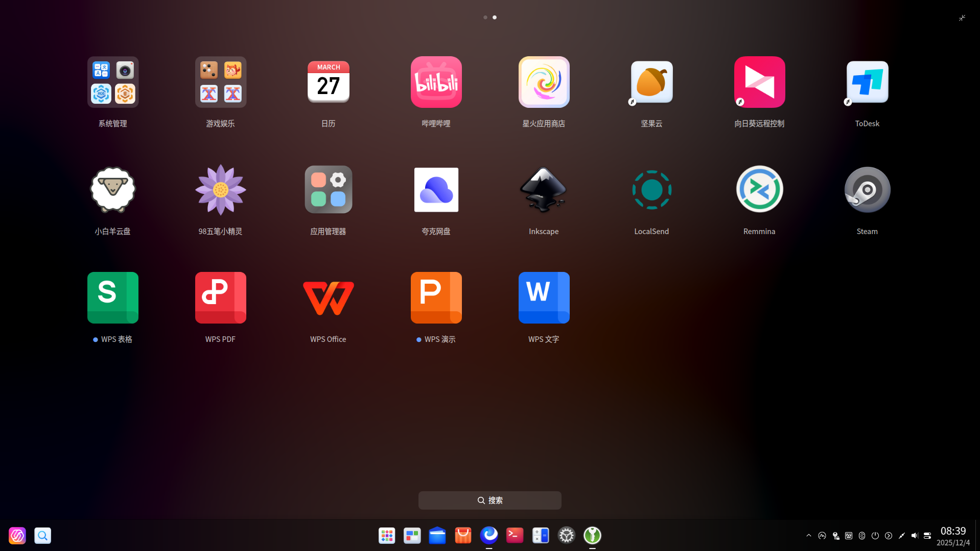Open the terminal in the dock

pos(515,535)
